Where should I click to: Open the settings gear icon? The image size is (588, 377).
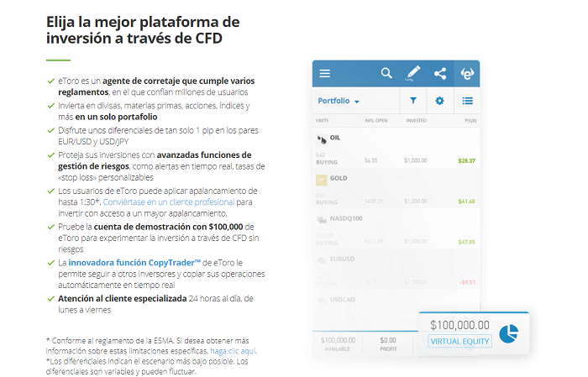[439, 101]
